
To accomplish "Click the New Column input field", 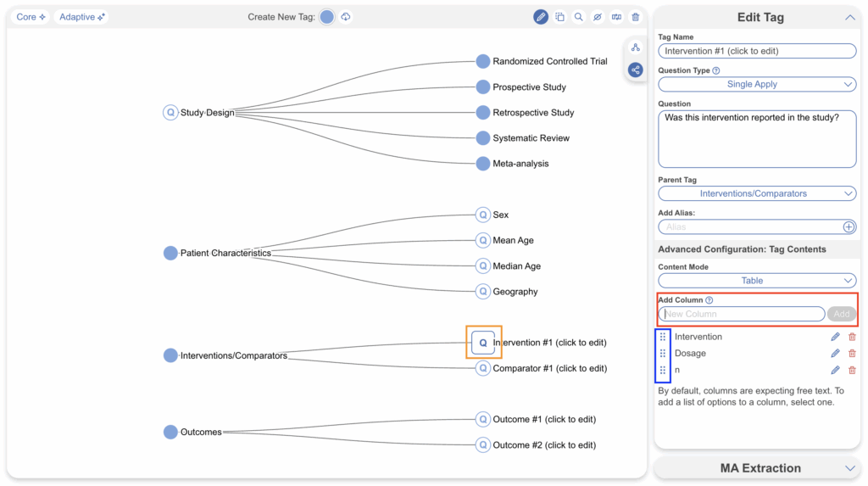I will click(742, 314).
